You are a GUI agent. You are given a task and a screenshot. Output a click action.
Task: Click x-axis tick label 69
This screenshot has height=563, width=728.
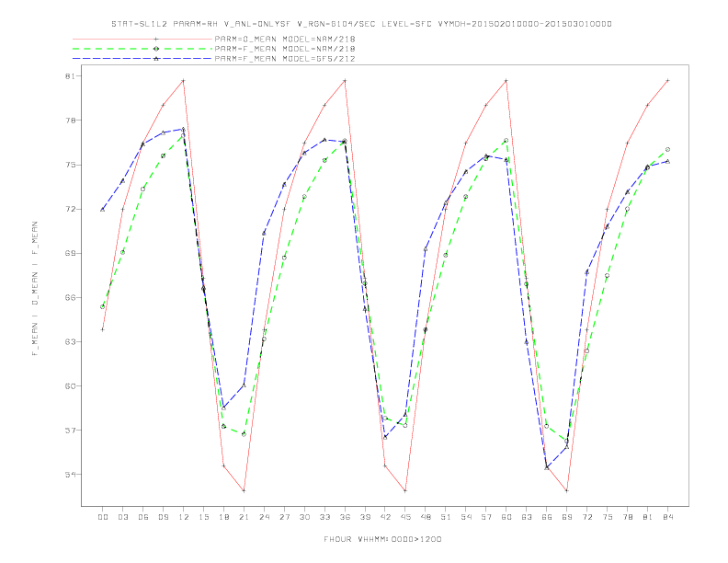point(567,517)
